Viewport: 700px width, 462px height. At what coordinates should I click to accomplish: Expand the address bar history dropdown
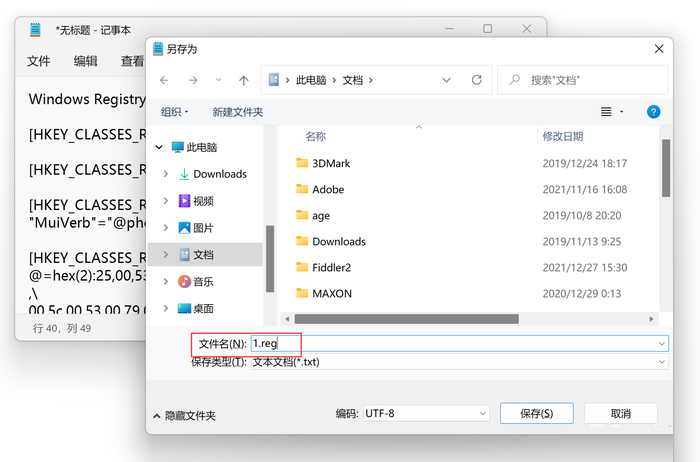tap(446, 80)
